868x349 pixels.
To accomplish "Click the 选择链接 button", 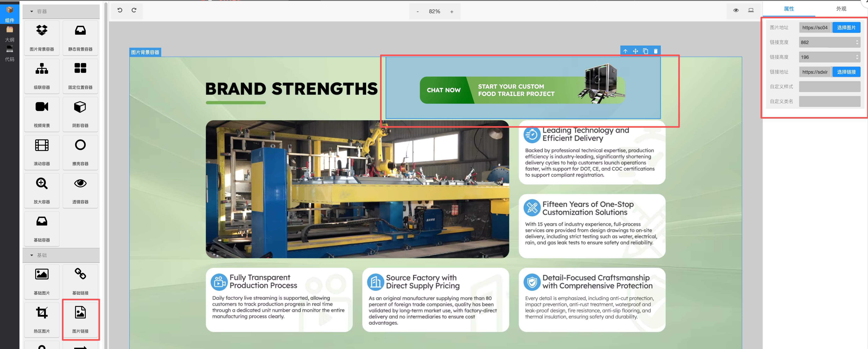I will click(x=846, y=72).
